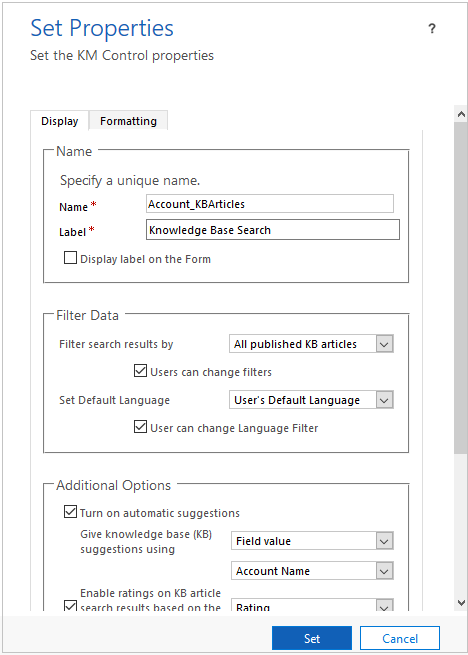Screen dimensions: 468x655
Task: Toggle Turn on automatic suggestions
Action: 70,512
